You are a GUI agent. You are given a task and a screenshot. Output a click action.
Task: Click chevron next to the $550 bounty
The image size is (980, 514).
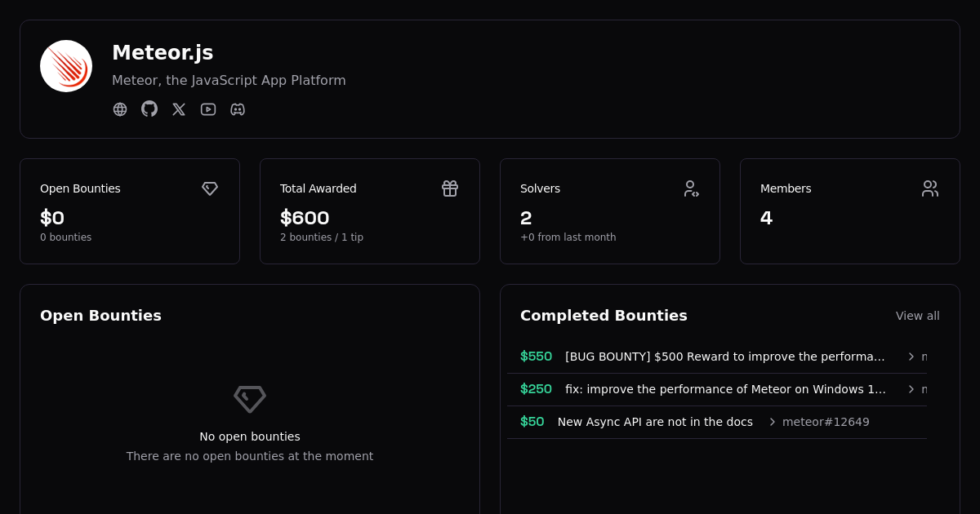point(911,357)
